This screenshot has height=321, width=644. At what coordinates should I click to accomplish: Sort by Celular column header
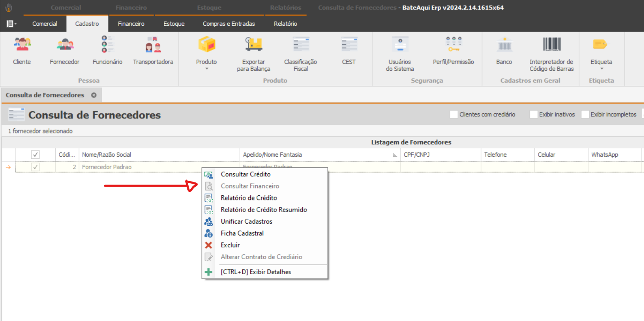tap(561, 155)
